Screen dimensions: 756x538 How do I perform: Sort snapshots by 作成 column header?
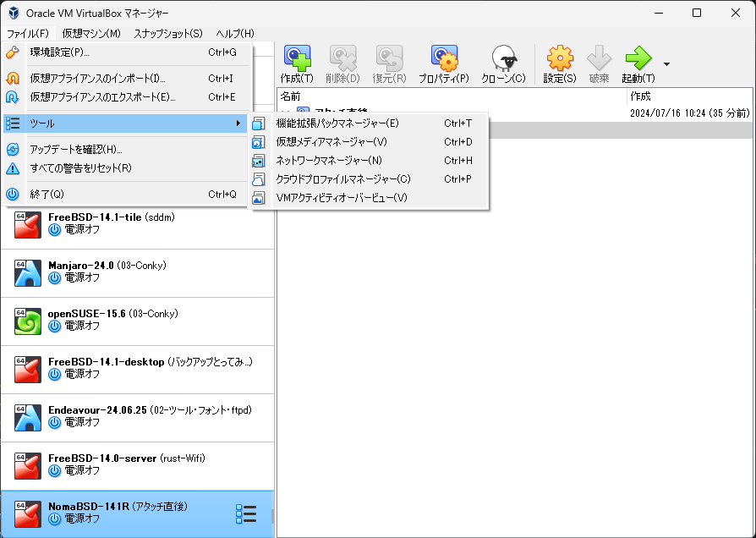click(x=689, y=96)
